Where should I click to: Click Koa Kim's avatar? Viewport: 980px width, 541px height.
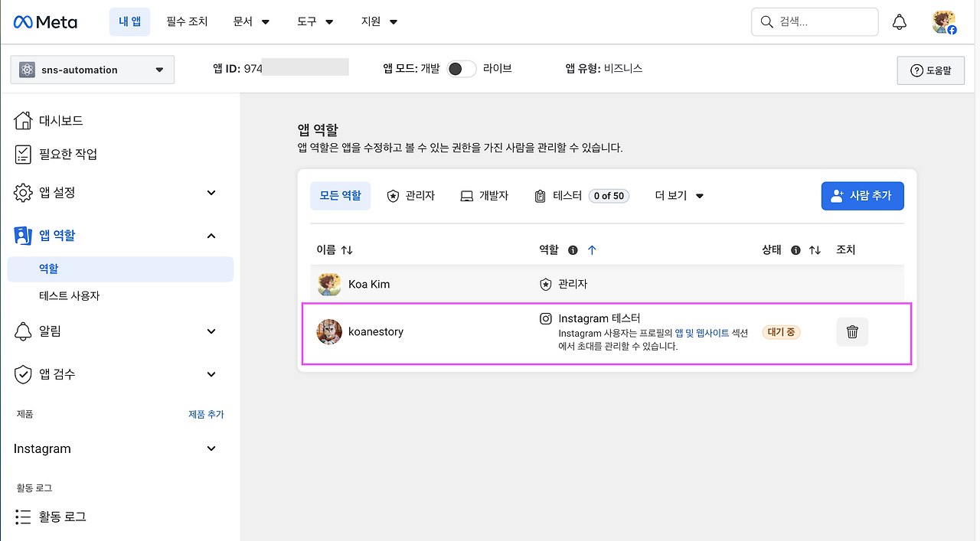coord(329,284)
